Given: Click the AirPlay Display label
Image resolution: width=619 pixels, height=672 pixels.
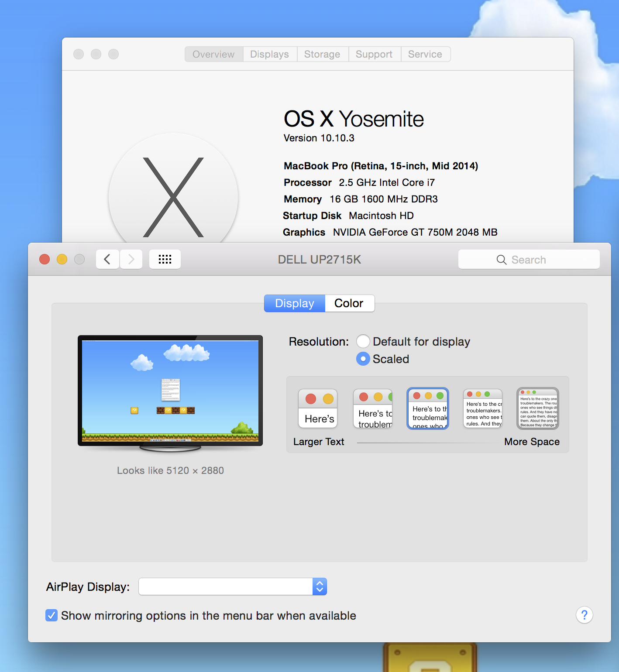Looking at the screenshot, I should [88, 587].
